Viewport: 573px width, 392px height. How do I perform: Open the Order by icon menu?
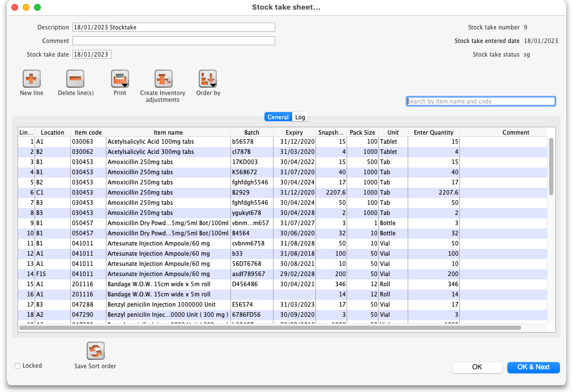[x=208, y=79]
